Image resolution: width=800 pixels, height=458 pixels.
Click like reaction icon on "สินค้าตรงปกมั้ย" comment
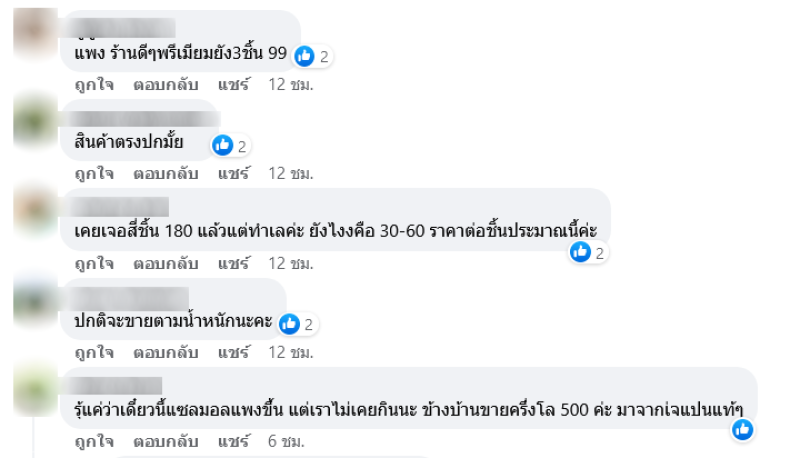pyautogui.click(x=223, y=146)
